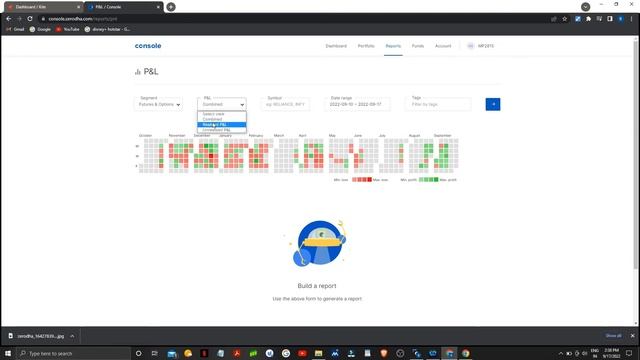Select the Reports nav item

[x=393, y=46]
